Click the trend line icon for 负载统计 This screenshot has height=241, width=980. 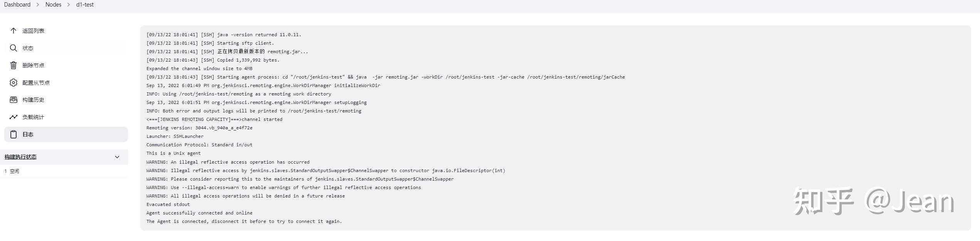pyautogui.click(x=13, y=117)
